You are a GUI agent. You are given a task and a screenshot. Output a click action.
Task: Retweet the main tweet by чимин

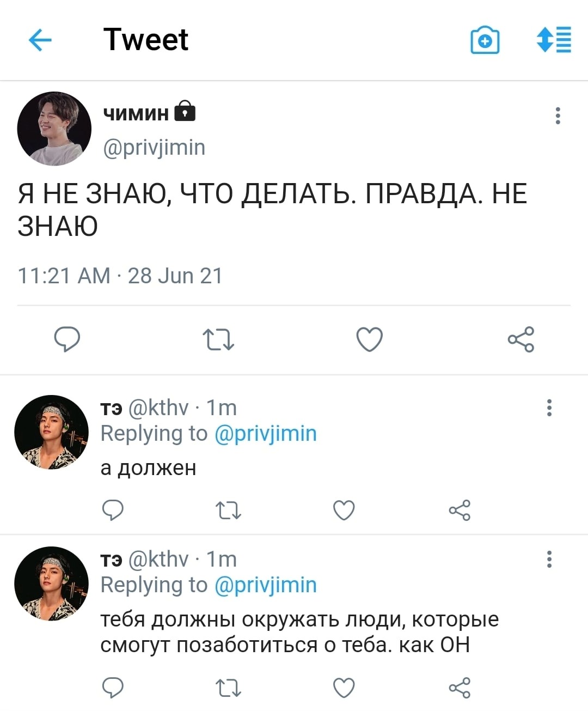(218, 339)
